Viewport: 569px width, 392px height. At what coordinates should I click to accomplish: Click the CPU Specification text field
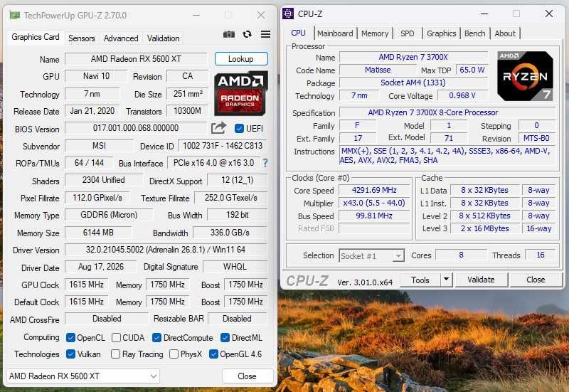447,112
